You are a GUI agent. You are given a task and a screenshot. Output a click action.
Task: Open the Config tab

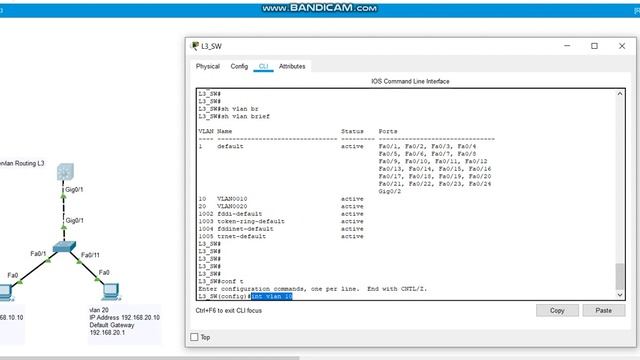(239, 66)
